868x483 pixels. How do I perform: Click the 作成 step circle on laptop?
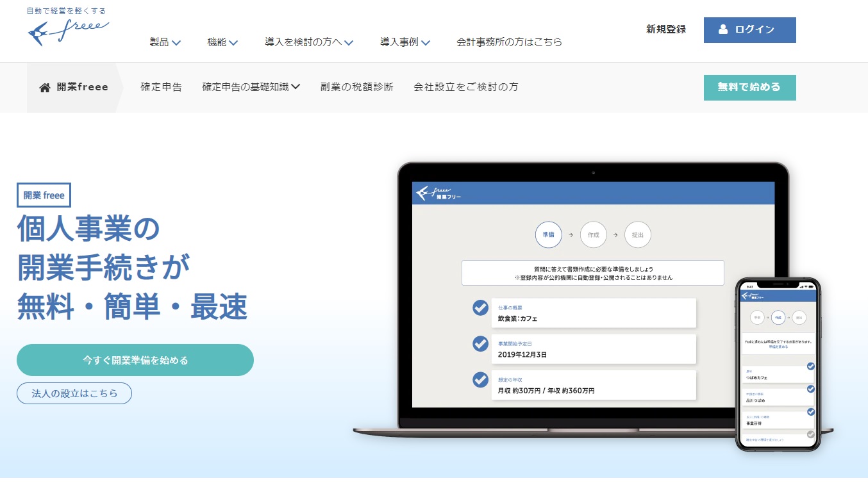pos(593,235)
